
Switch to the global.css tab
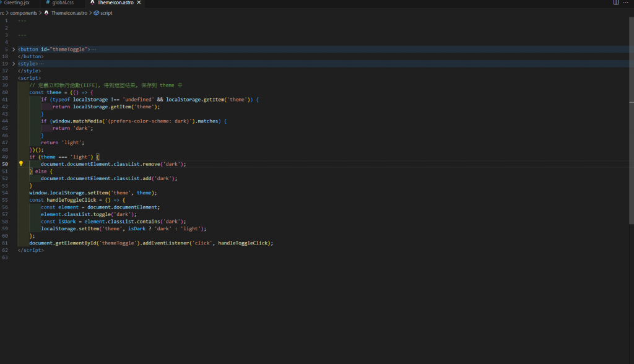[63, 2]
